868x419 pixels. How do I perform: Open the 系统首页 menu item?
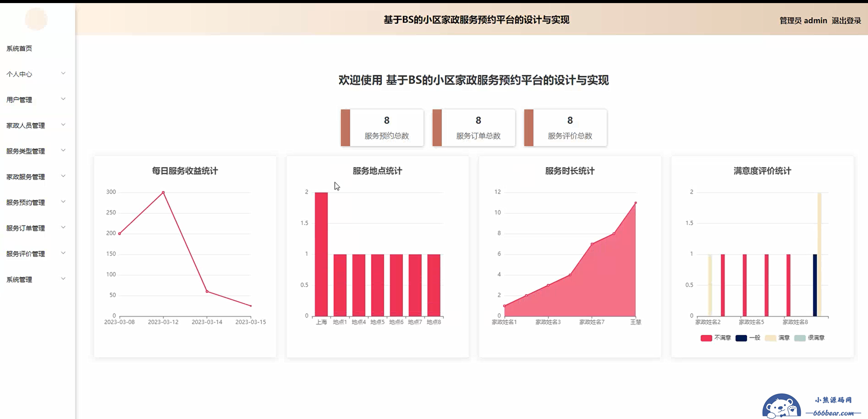[19, 48]
